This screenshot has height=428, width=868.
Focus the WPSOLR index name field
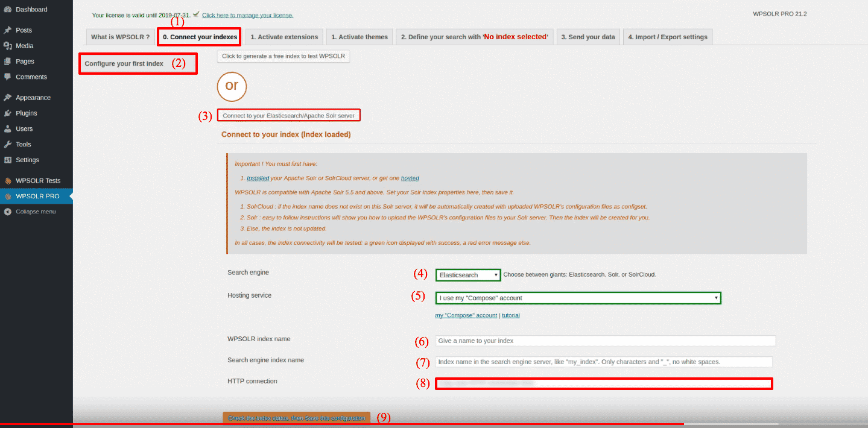pos(605,341)
